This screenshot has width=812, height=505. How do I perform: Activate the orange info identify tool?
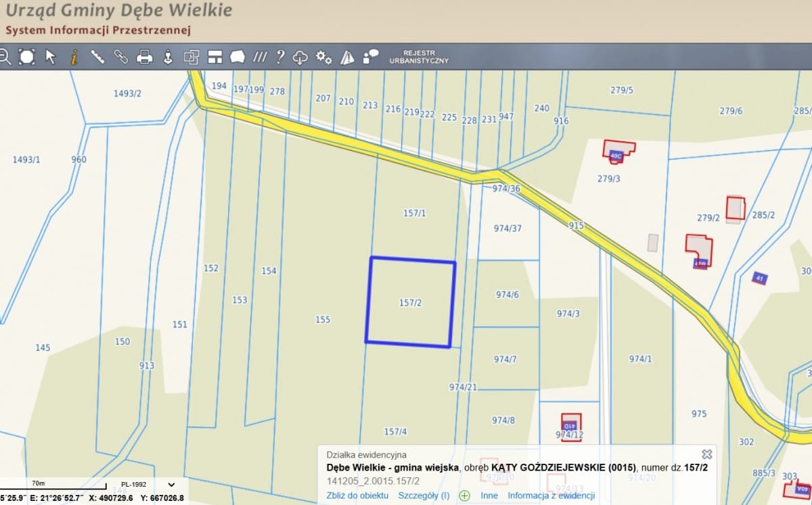[x=74, y=57]
